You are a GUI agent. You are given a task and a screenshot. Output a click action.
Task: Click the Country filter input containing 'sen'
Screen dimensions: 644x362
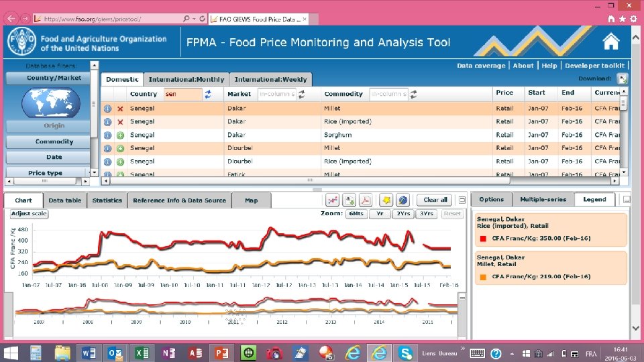pyautogui.click(x=182, y=94)
